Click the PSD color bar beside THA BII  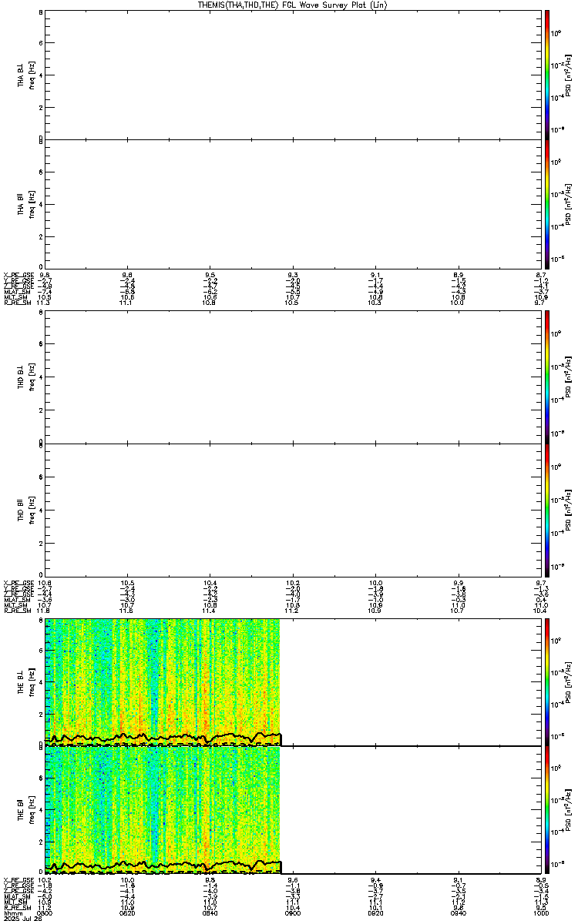(x=546, y=204)
